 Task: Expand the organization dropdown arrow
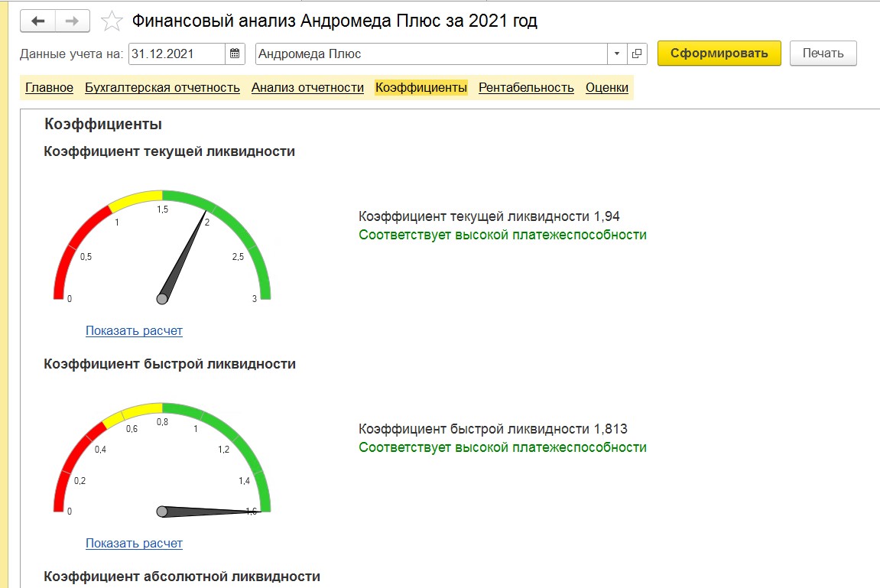(617, 54)
